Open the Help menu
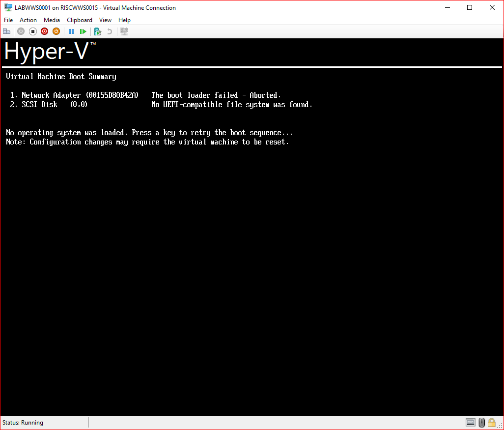This screenshot has width=504, height=430. (x=124, y=20)
